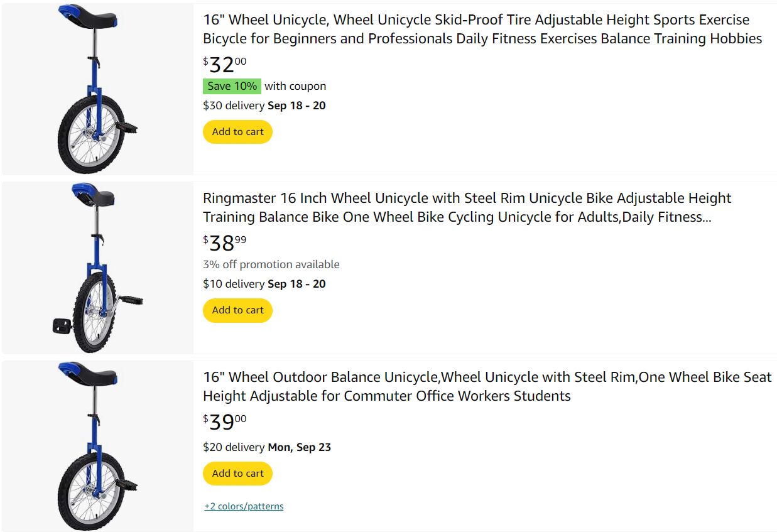
Task: Add the $39.00 unicycle to cart
Action: click(x=237, y=474)
